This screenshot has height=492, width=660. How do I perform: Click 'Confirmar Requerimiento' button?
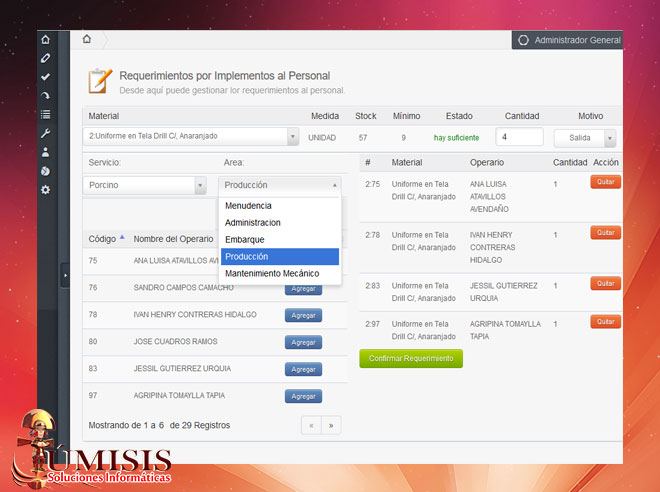(411, 358)
